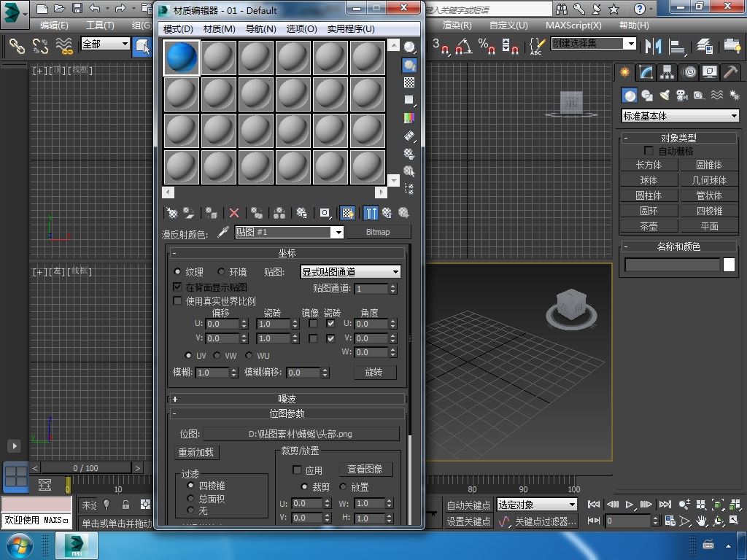Viewport: 747px width, 560px height.
Task: Open the 创建选择集 dropdown
Action: pos(631,43)
